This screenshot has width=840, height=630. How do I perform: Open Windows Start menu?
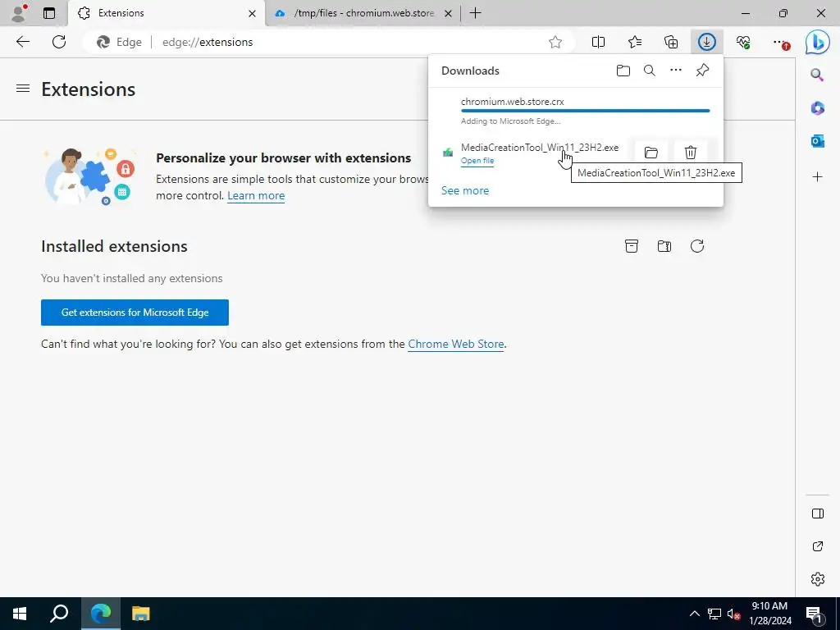coord(20,614)
